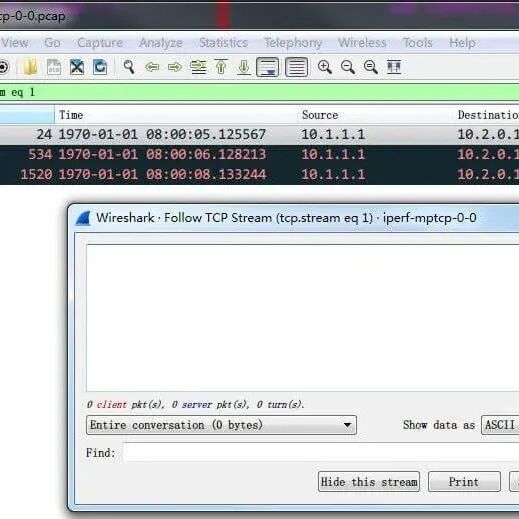Save the capture file icon
Screen dimensions: 519x519
[54, 67]
